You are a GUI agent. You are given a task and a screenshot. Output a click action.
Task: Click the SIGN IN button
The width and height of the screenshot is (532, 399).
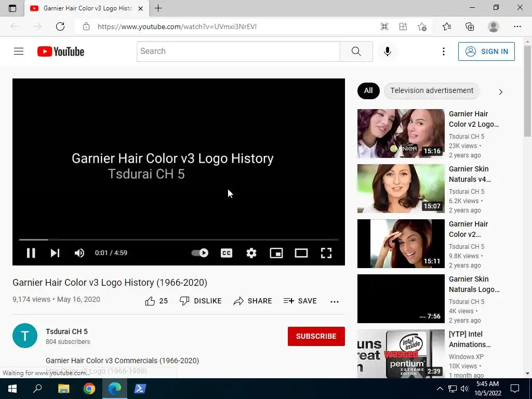(486, 51)
